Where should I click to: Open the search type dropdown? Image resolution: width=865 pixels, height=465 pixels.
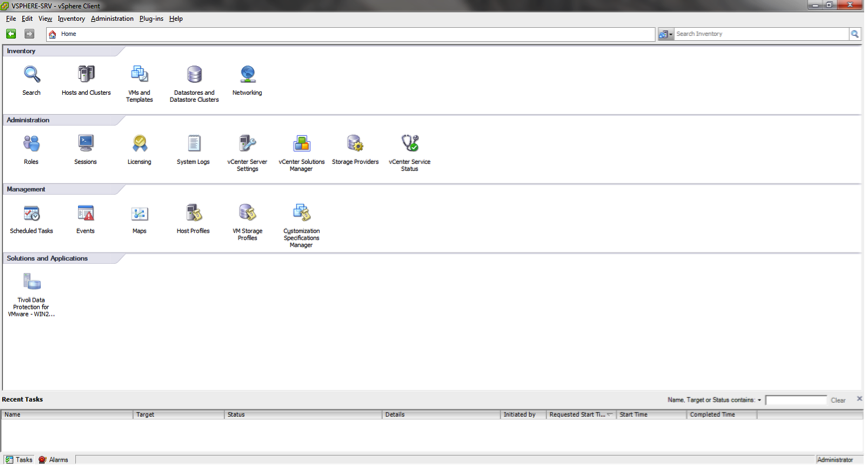pyautogui.click(x=666, y=34)
